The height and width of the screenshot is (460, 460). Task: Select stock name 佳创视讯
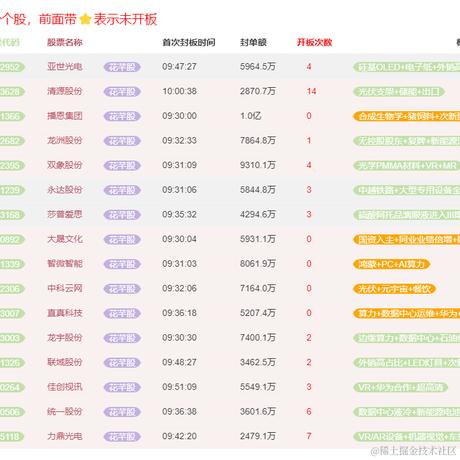(x=65, y=387)
